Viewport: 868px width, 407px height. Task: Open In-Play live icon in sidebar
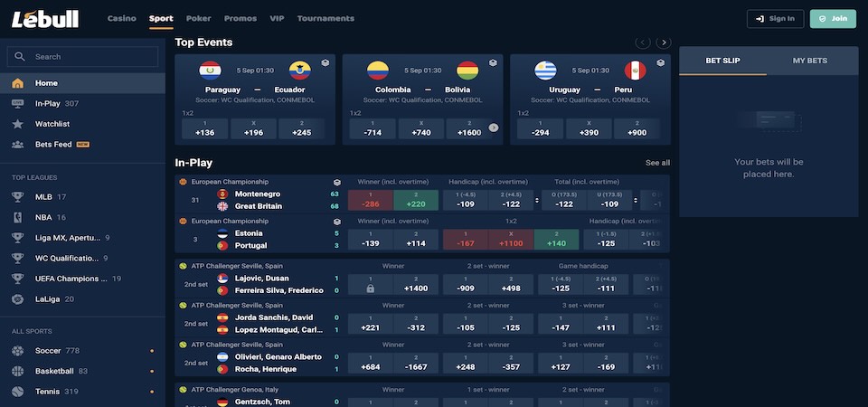click(x=18, y=103)
